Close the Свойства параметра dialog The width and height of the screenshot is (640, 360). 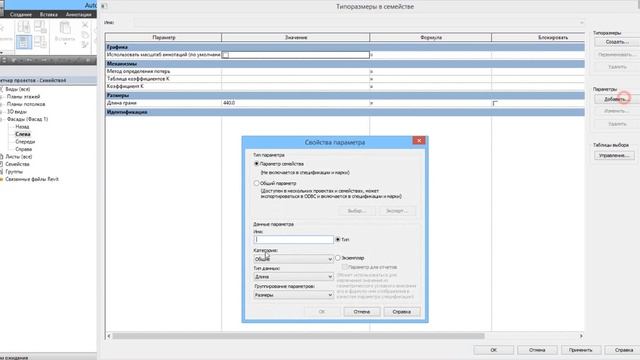(x=419, y=140)
